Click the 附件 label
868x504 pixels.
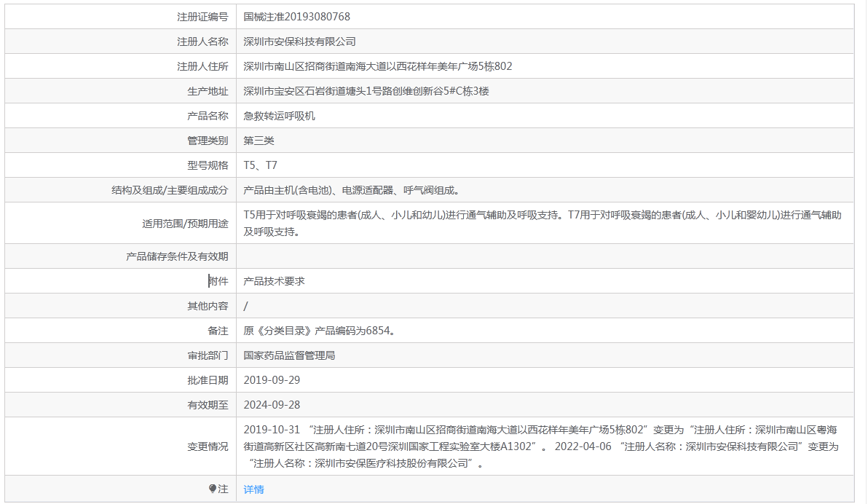coord(218,281)
